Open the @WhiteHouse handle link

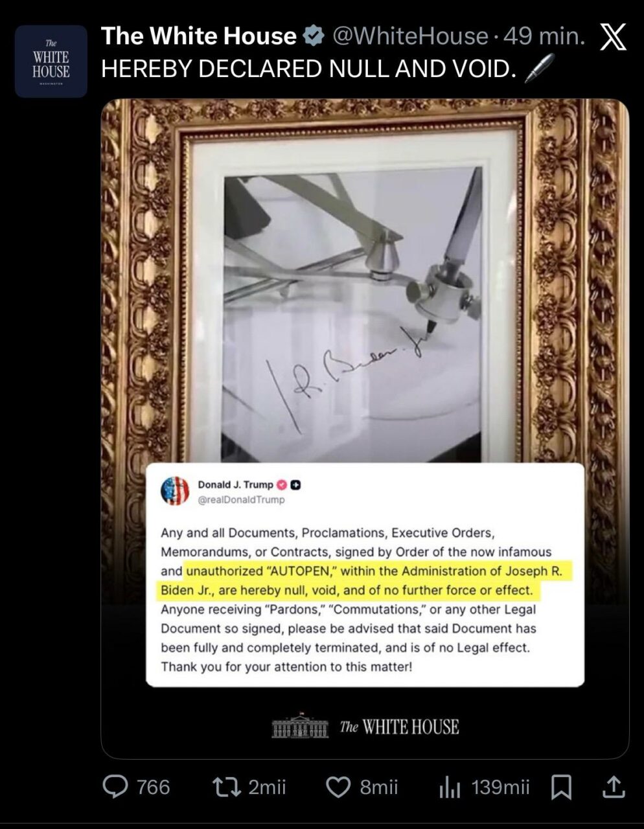[410, 36]
